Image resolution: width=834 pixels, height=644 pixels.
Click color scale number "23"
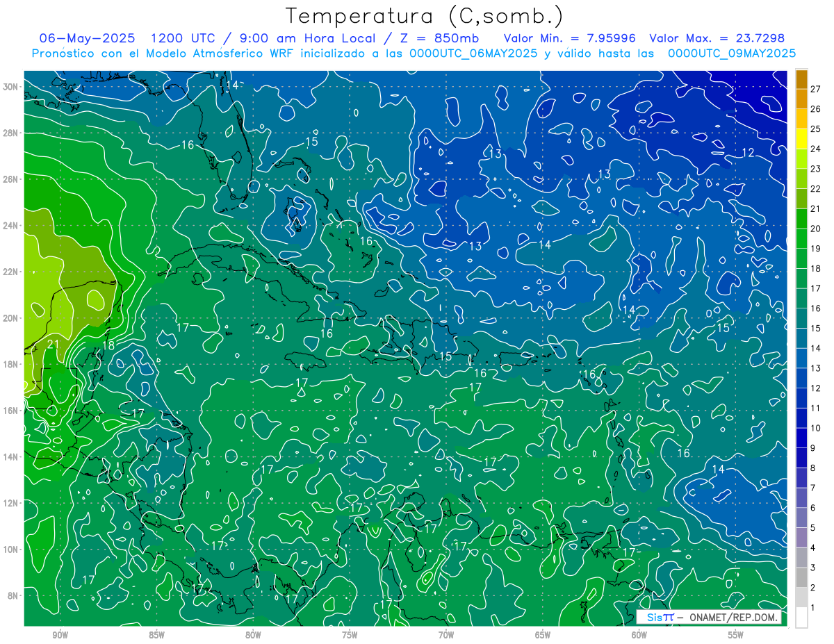(816, 169)
